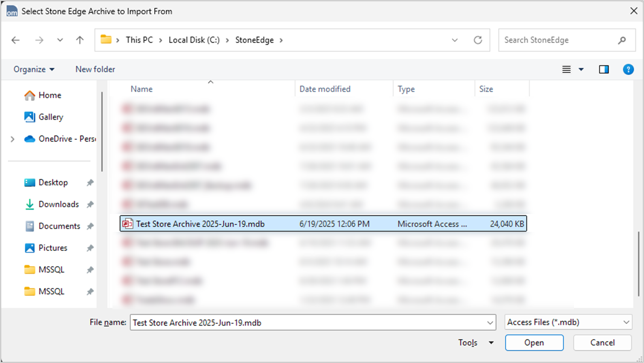644x363 pixels.
Task: Click the file list vertical scrollbar
Action: pyautogui.click(x=639, y=263)
